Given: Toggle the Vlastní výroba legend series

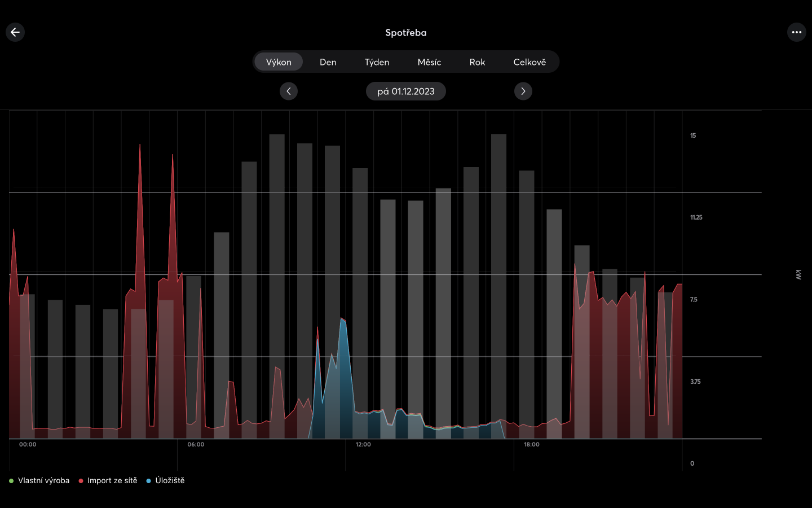Looking at the screenshot, I should coord(39,480).
